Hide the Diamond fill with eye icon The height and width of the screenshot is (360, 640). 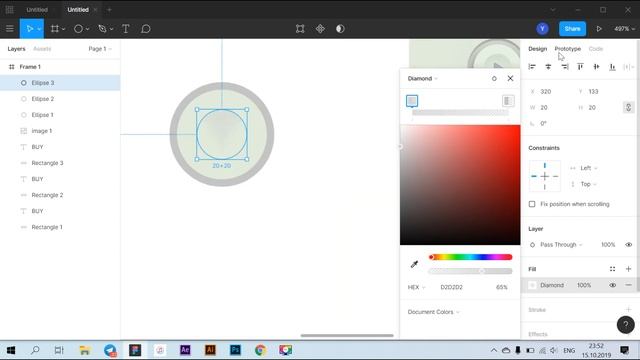(612, 285)
